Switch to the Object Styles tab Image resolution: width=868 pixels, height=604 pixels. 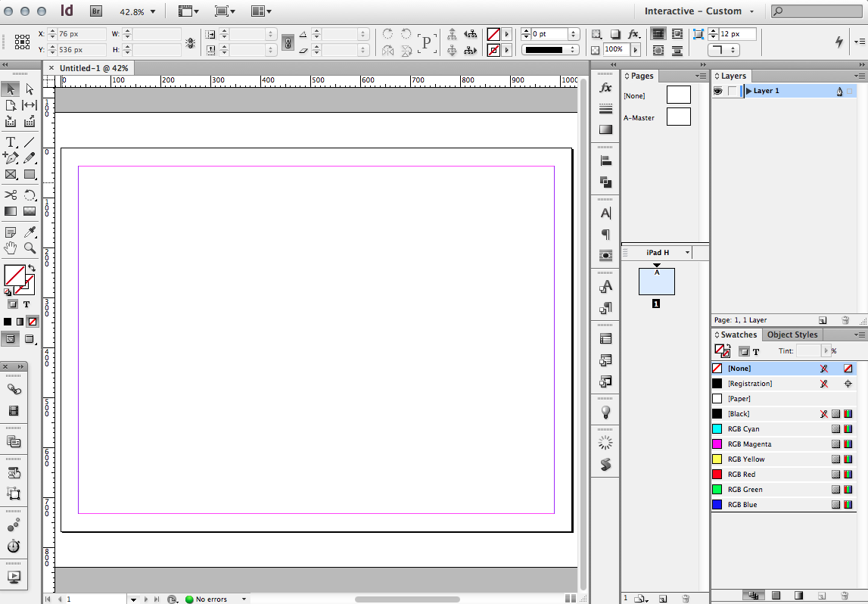click(x=792, y=335)
